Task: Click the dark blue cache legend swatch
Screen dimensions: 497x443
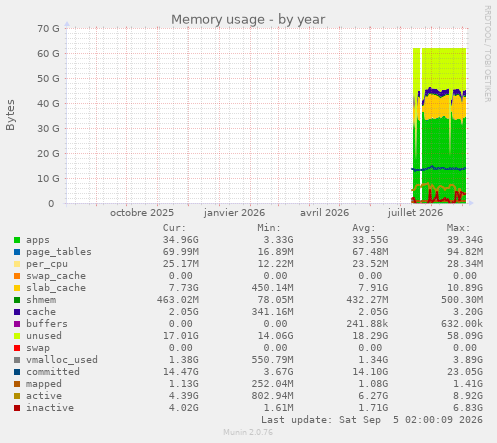Action: [x=17, y=312]
